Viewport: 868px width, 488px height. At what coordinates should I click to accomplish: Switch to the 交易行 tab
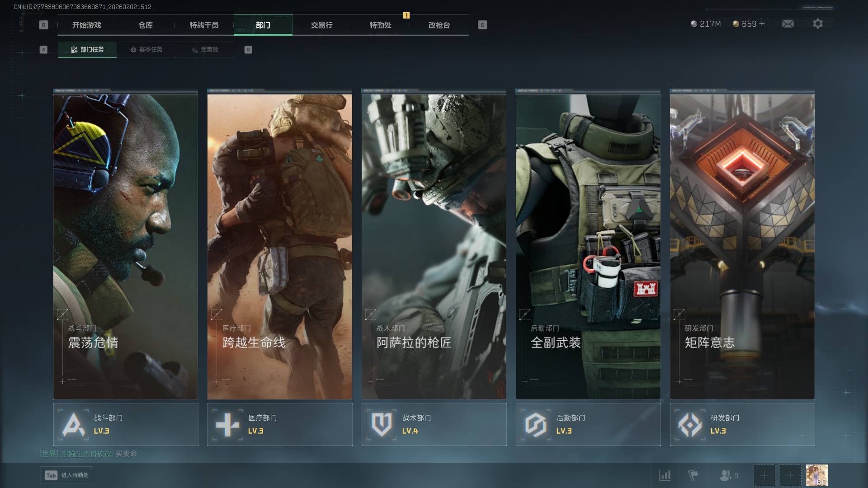click(321, 25)
